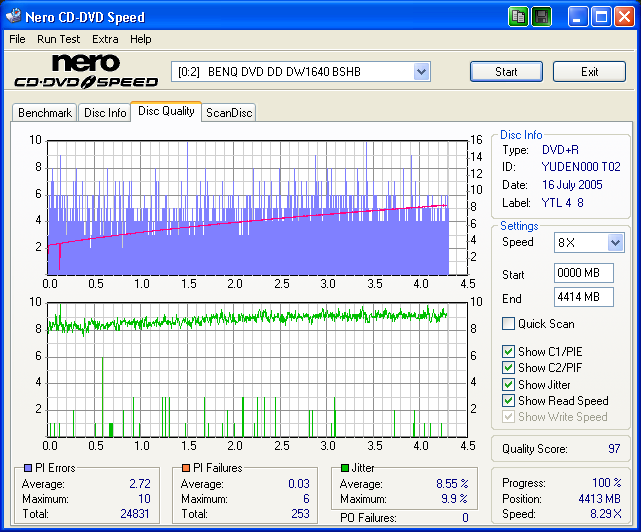Toggle Show Jitter checkbox
The width and height of the screenshot is (641, 532).
click(509, 384)
